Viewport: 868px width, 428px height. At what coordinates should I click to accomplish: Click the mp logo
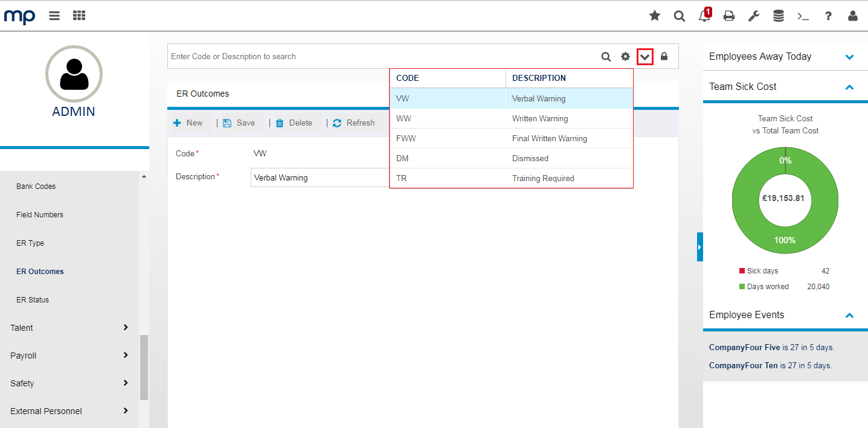(x=20, y=16)
